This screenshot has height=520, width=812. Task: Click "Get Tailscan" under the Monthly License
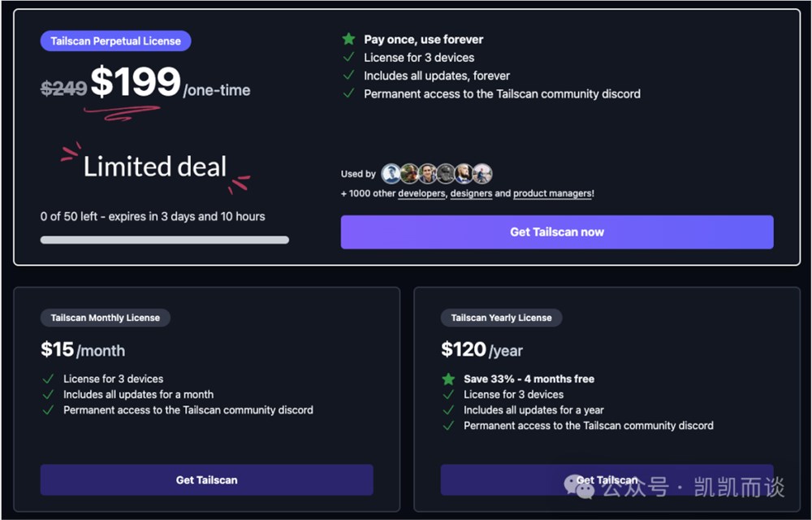click(206, 479)
